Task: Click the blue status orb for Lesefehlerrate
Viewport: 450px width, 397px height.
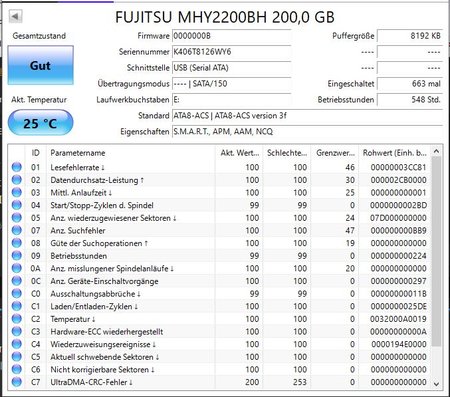Action: point(17,167)
